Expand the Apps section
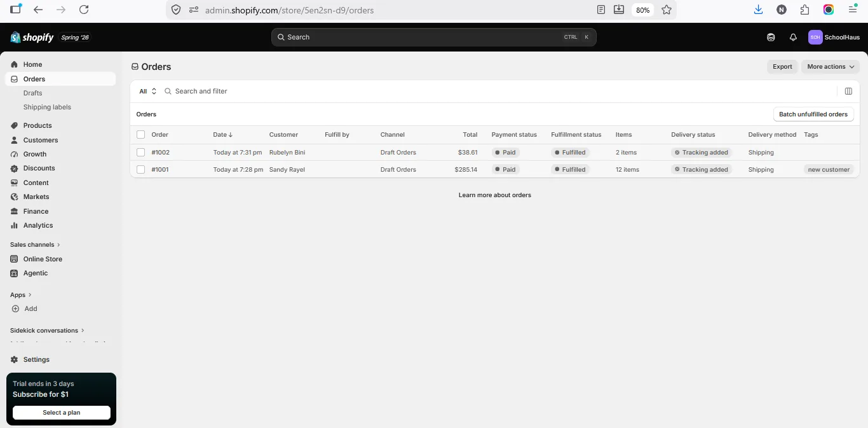Screen dimensions: 868x428 click(21, 295)
